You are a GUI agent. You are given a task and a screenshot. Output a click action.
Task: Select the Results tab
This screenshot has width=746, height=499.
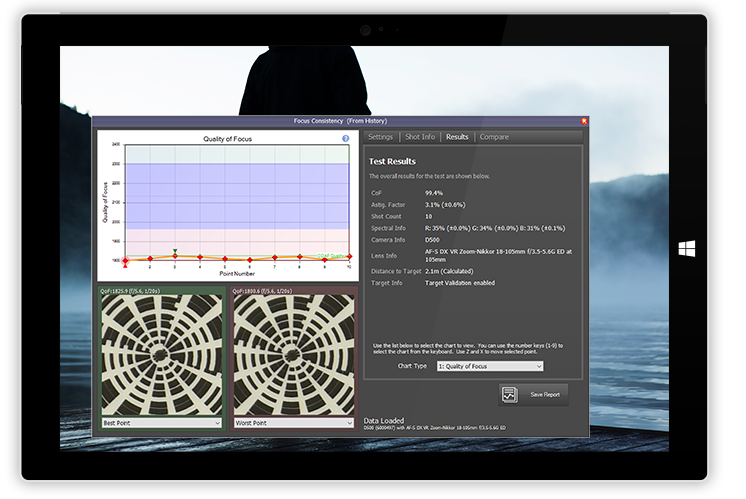click(457, 137)
